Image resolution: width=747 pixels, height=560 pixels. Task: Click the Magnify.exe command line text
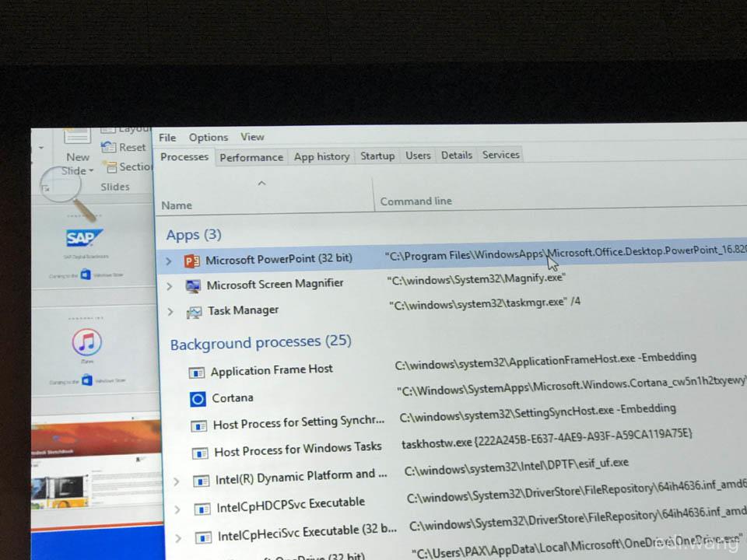pyautogui.click(x=476, y=279)
